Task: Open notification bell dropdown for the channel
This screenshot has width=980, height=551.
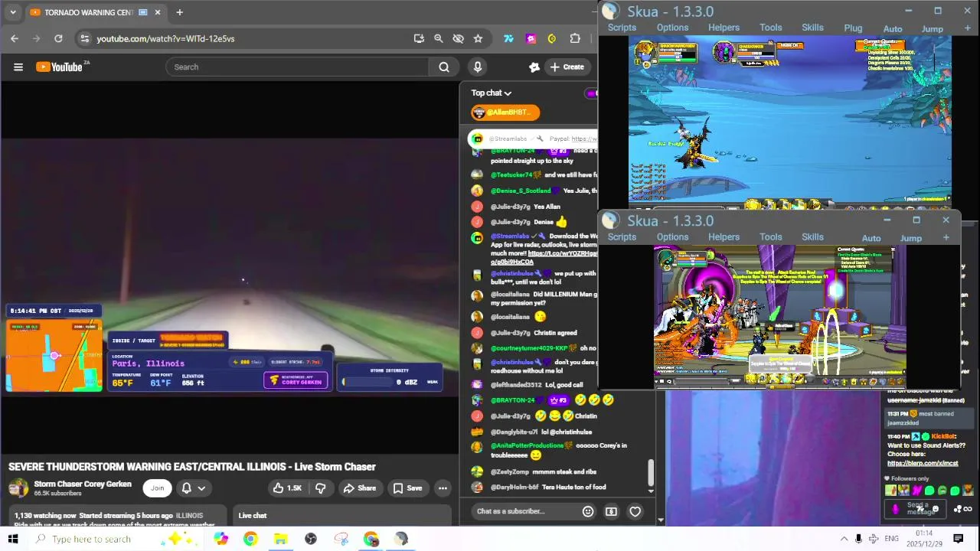Action: 193,488
